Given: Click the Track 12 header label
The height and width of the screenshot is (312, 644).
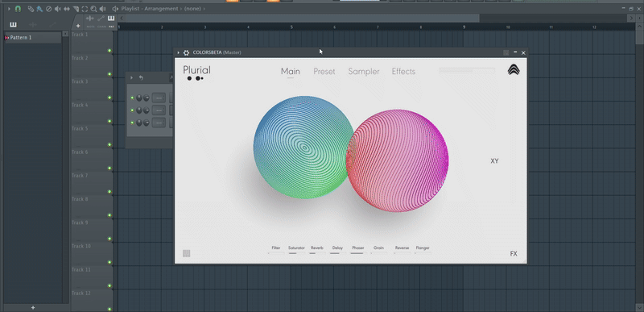Looking at the screenshot, I should pos(81,293).
